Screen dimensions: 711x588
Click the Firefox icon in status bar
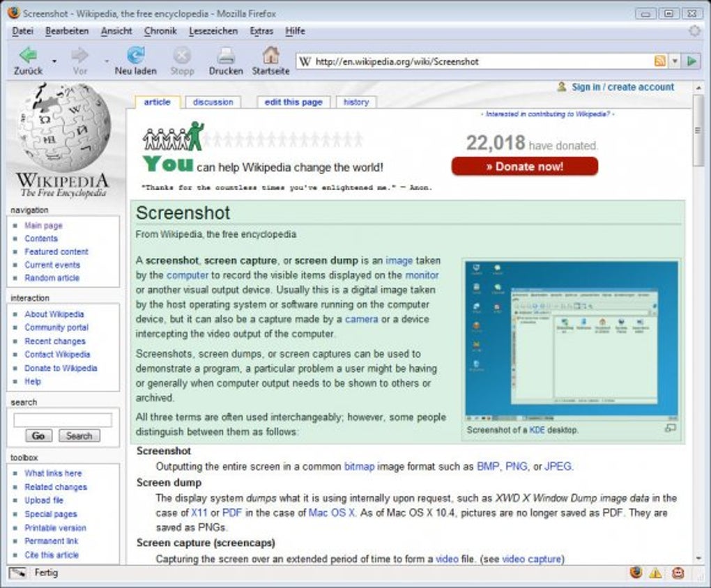[x=636, y=573]
